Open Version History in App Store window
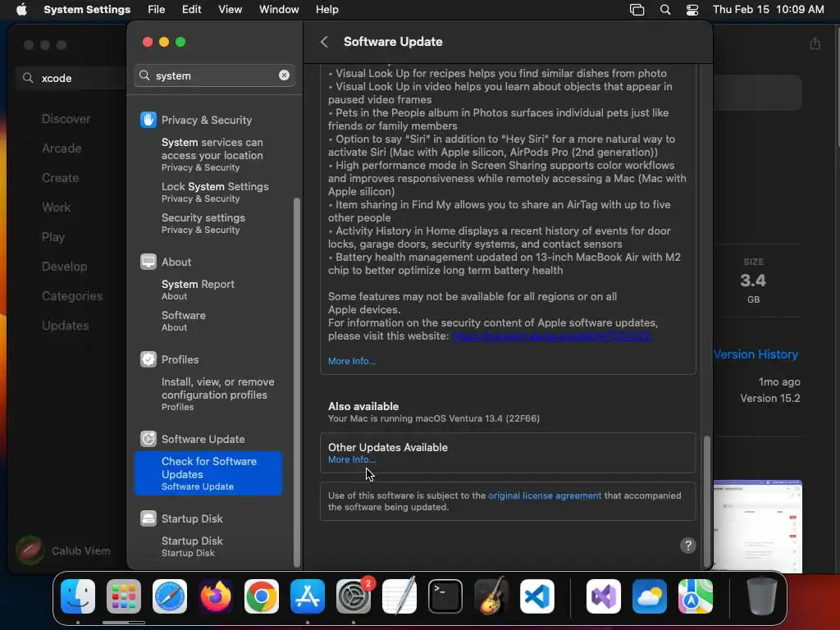The height and width of the screenshot is (630, 840). point(756,354)
